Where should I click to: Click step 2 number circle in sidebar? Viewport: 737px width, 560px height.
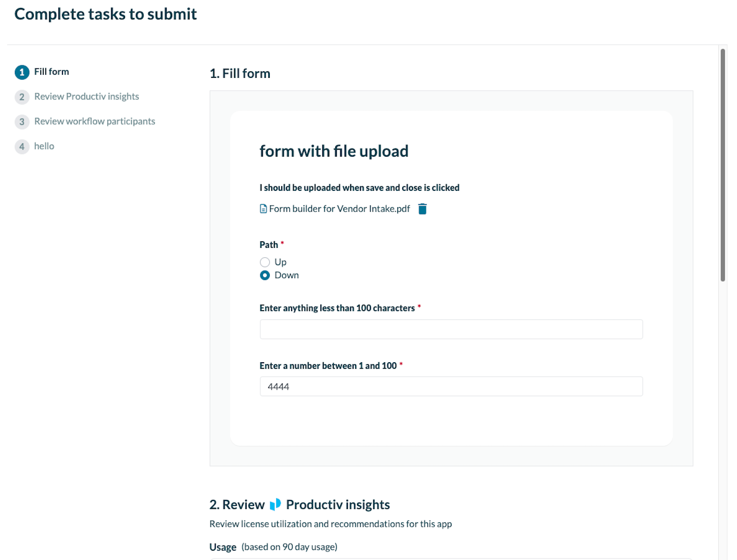click(x=22, y=97)
